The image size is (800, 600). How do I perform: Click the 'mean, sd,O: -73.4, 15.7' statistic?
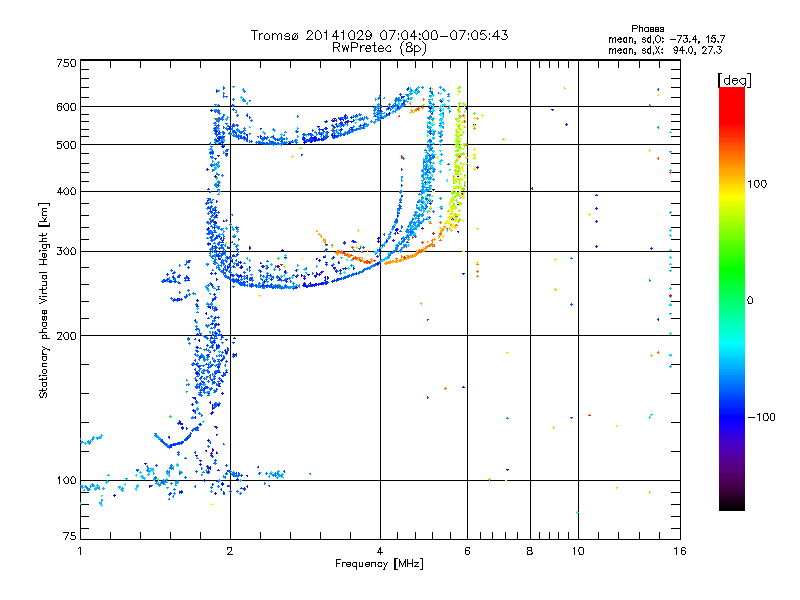666,39
